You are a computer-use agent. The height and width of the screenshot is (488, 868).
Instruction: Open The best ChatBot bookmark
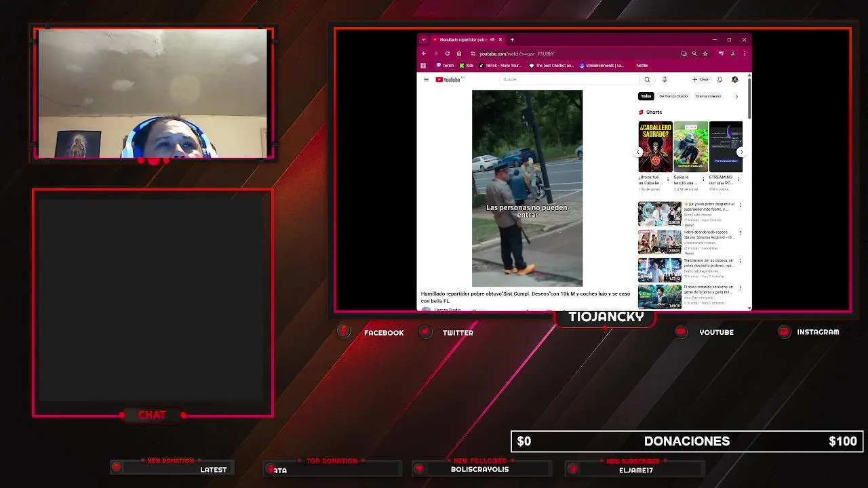(x=551, y=66)
